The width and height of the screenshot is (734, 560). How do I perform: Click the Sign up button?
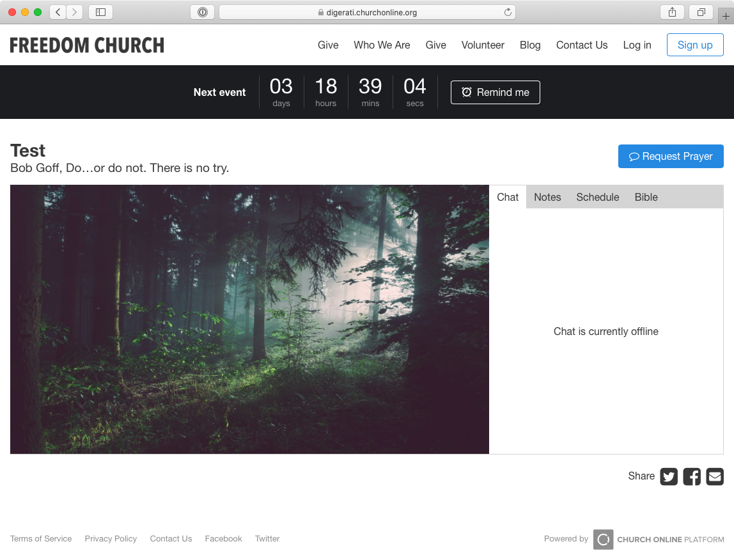click(x=695, y=45)
